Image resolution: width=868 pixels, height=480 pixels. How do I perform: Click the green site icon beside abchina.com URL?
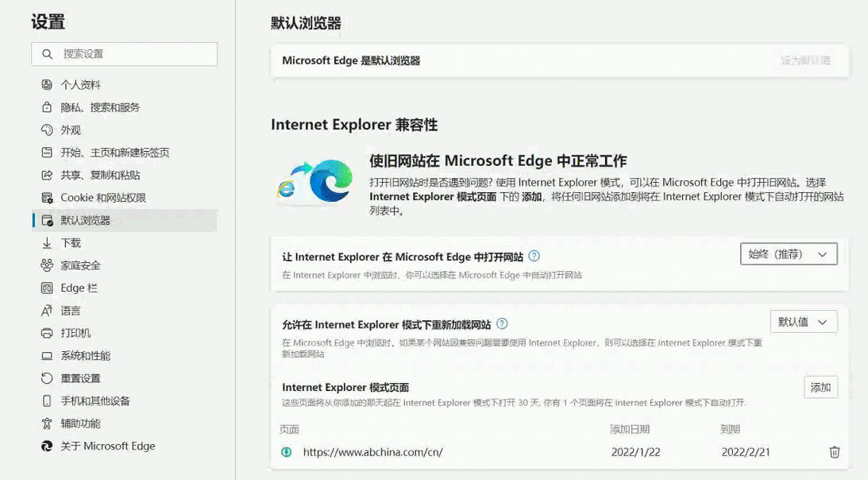click(x=287, y=452)
